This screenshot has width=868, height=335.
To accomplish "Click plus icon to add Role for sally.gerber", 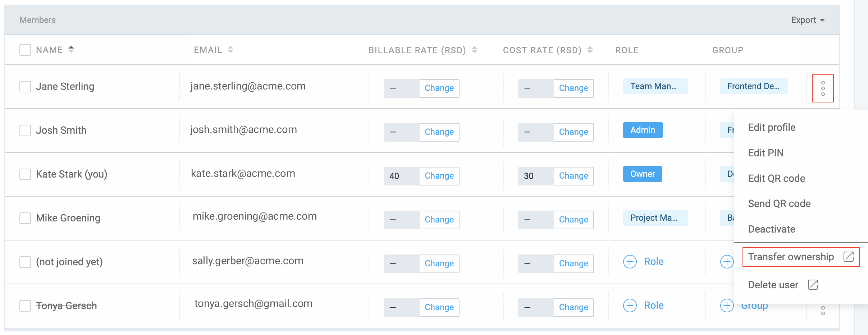I will [630, 262].
